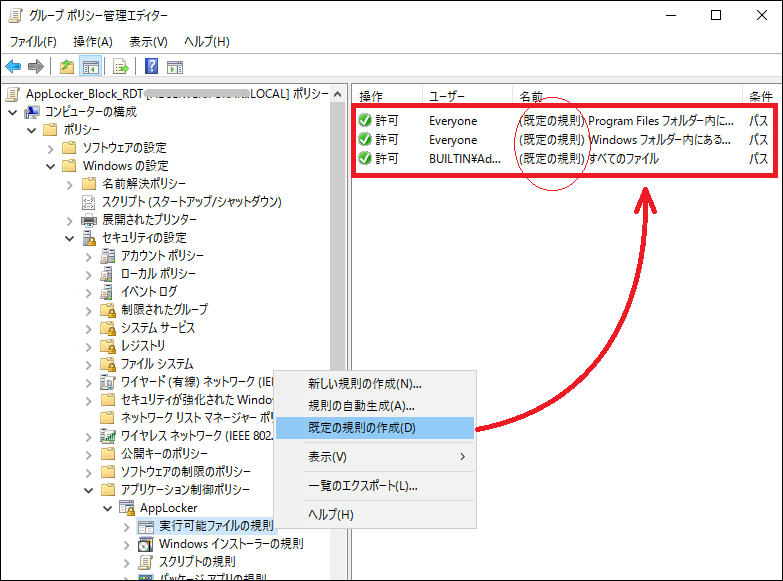Viewport: 783px width, 581px height.
Task: Click the Forward arrow toolbar icon
Action: 36,67
